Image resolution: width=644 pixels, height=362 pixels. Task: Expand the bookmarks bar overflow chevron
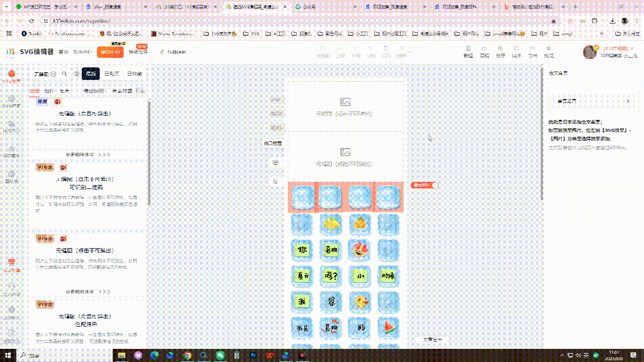(602, 33)
